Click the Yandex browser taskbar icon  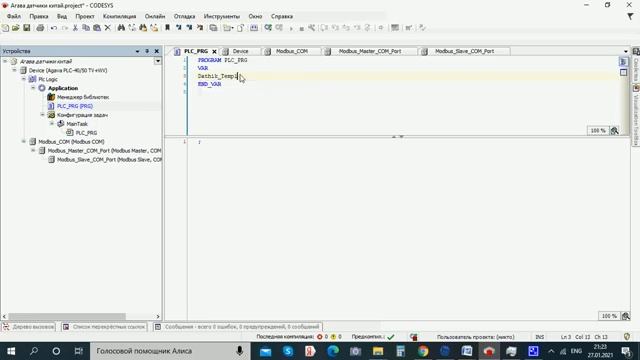(310, 351)
